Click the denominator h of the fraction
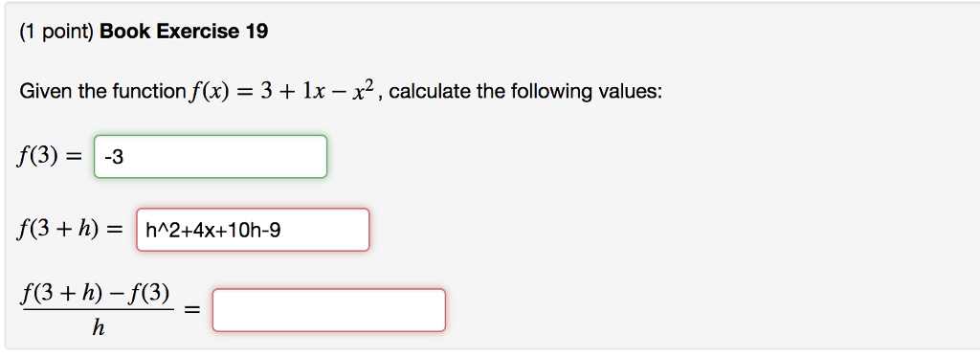The image size is (980, 357). coord(98,326)
